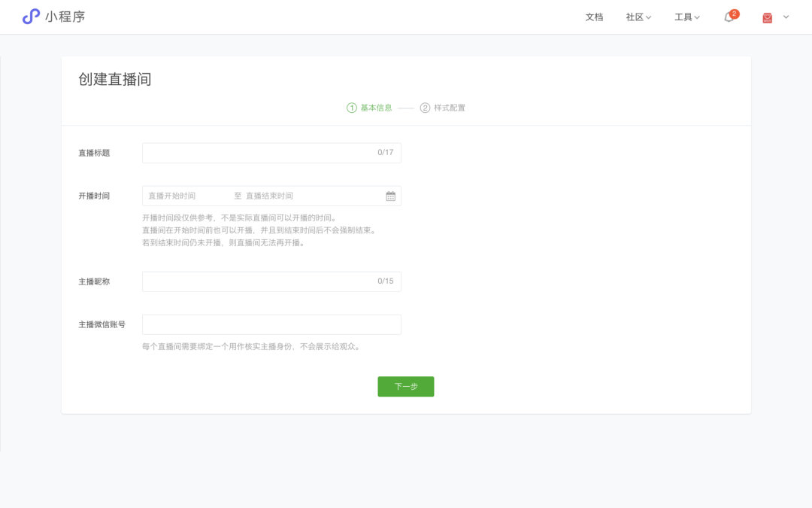
Task: Click the 主播昵称 label
Action: 94,281
